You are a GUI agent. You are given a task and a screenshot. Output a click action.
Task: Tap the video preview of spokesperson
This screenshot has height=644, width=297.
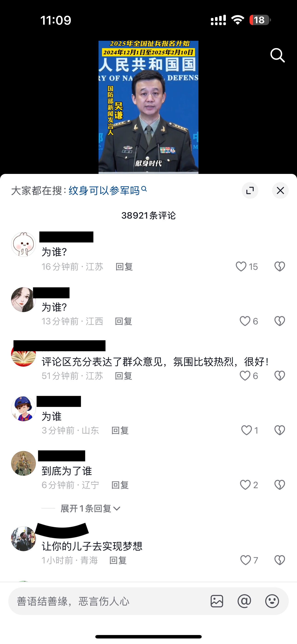click(148, 107)
